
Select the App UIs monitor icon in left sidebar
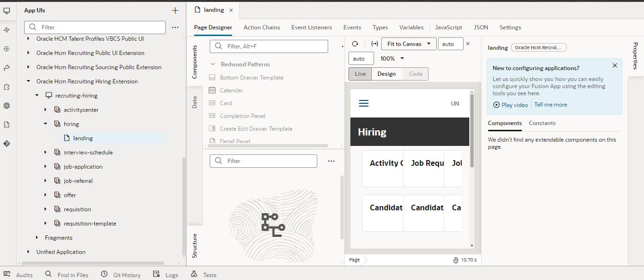click(7, 10)
